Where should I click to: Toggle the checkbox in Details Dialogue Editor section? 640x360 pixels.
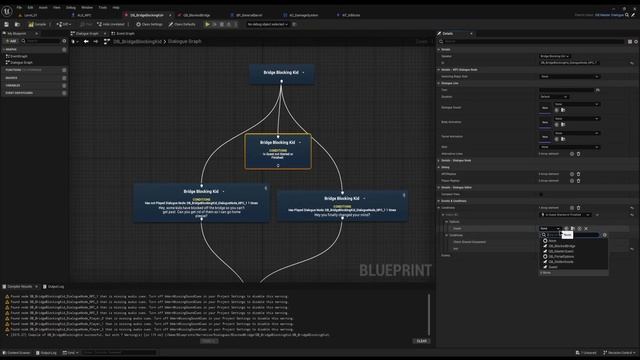(541, 194)
